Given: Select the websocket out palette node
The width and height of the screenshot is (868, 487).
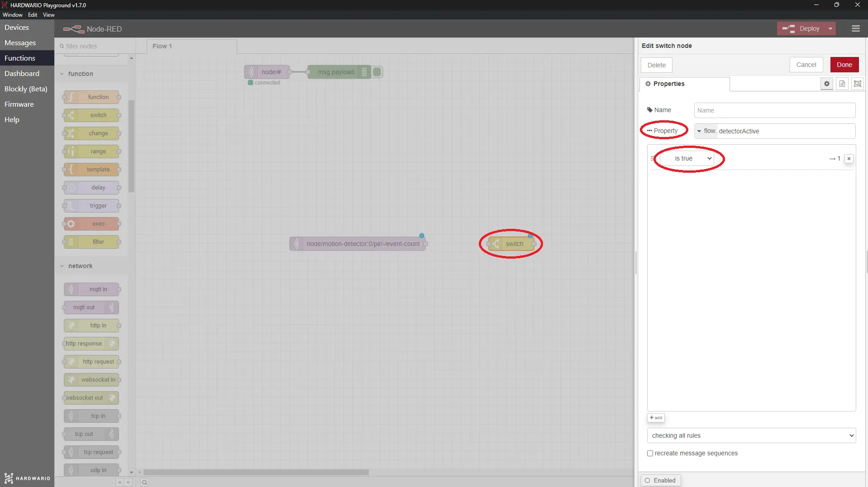Looking at the screenshot, I should tap(92, 398).
